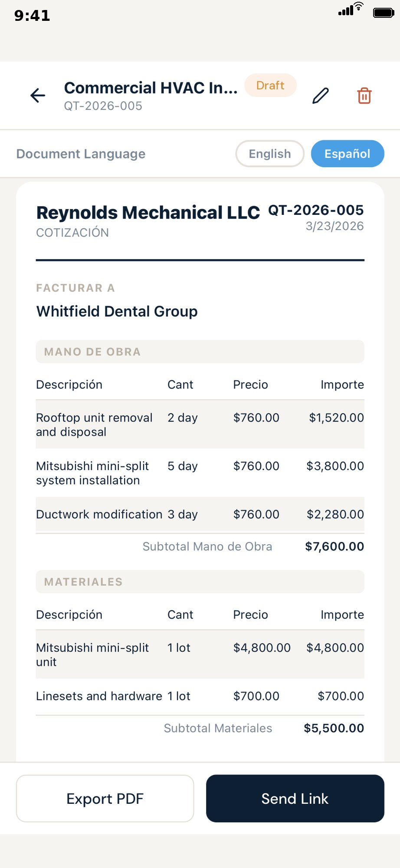Tap the Mitsubishi mini-split unit material row
This screenshot has height=868, width=400.
click(x=200, y=654)
